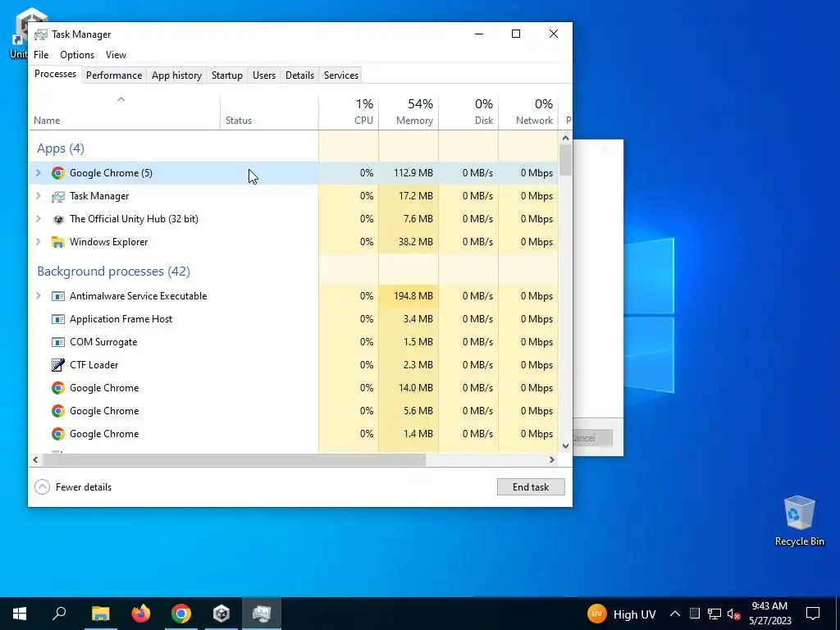Open Unity Hub from the taskbar
Viewport: 840px width, 630px height.
[221, 614]
